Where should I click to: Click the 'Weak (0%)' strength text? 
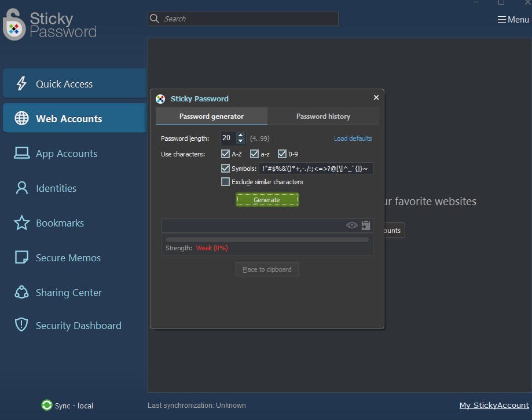coord(212,248)
